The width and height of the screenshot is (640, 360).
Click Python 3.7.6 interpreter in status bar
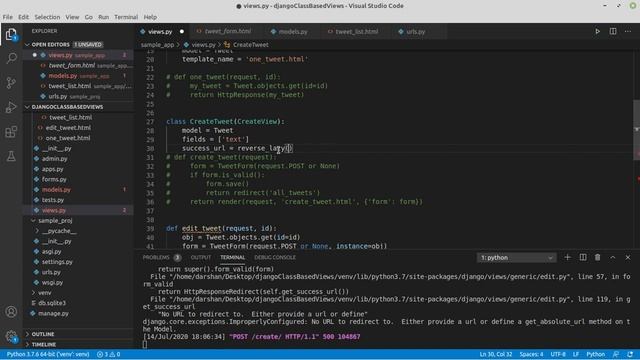click(48, 354)
